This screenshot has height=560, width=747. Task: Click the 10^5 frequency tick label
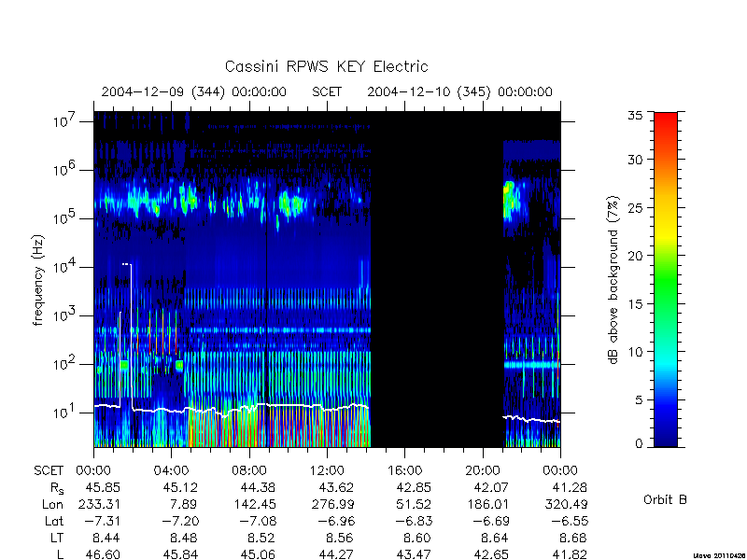click(x=65, y=218)
